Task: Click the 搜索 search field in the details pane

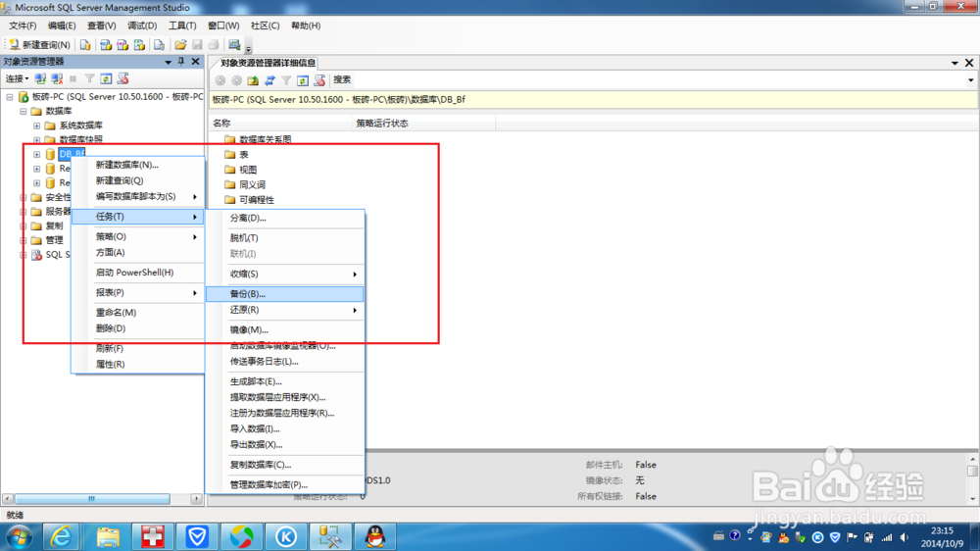Action: tap(657, 80)
